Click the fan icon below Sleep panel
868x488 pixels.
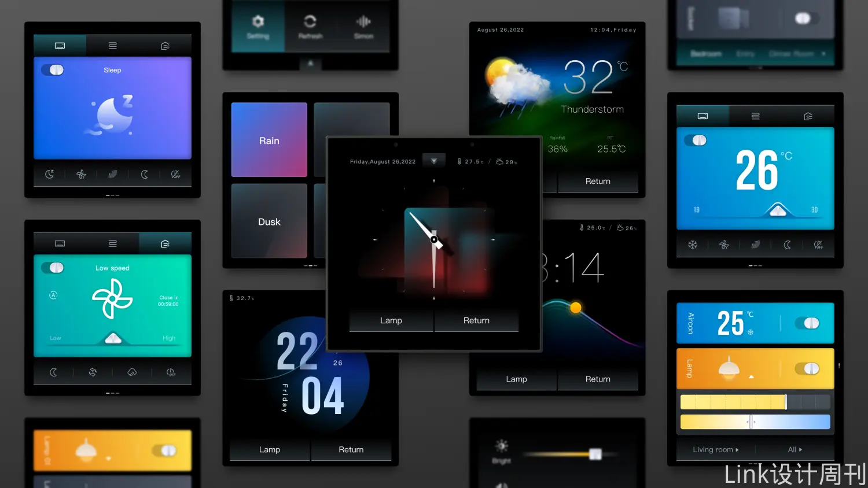[x=81, y=174]
